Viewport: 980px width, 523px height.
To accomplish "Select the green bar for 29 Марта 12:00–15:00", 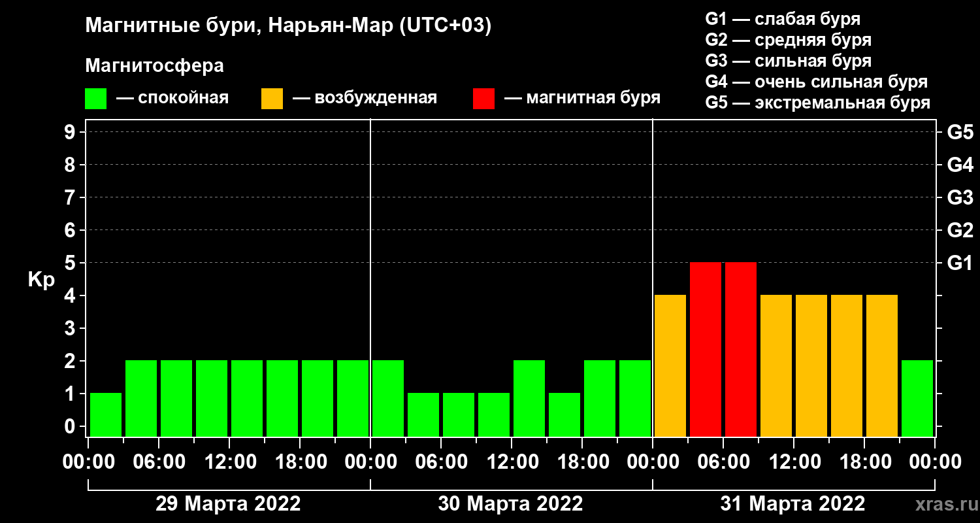I will (247, 398).
